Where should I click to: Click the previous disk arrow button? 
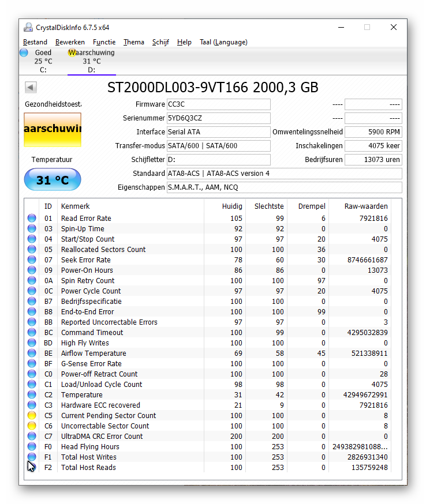(x=31, y=88)
